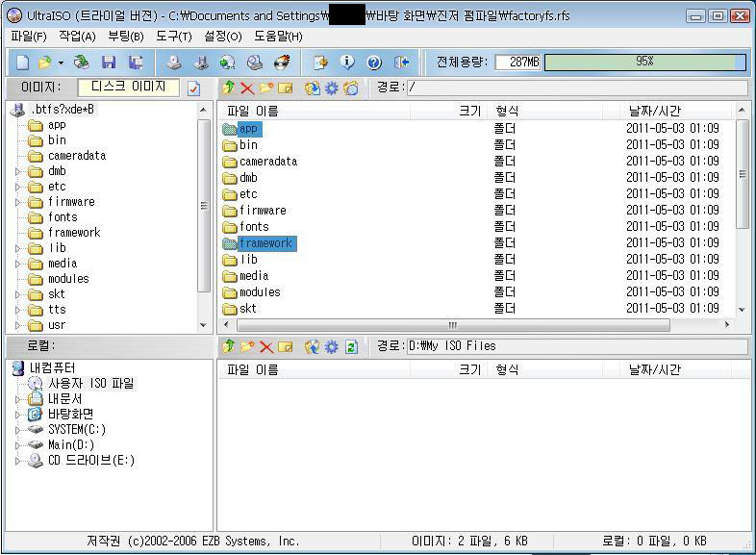Click the Exit door icon in main toolbar

(x=402, y=63)
